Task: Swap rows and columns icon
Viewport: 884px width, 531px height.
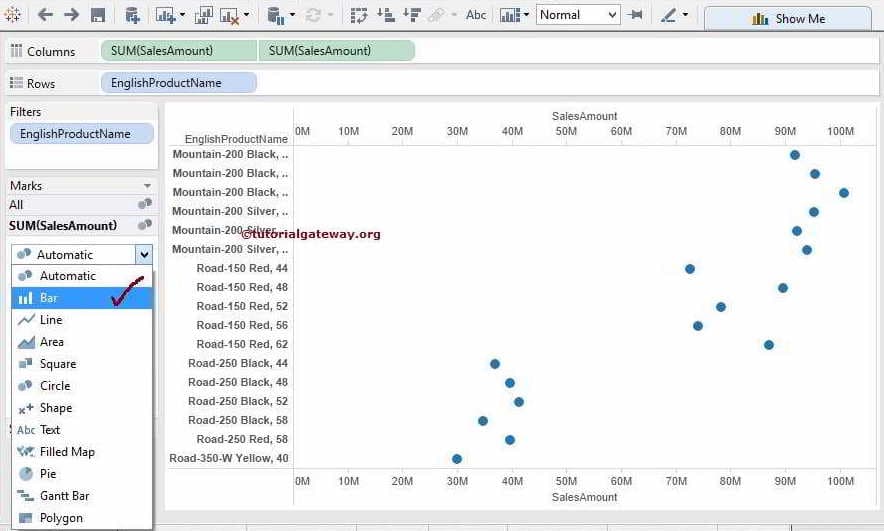Action: (359, 15)
